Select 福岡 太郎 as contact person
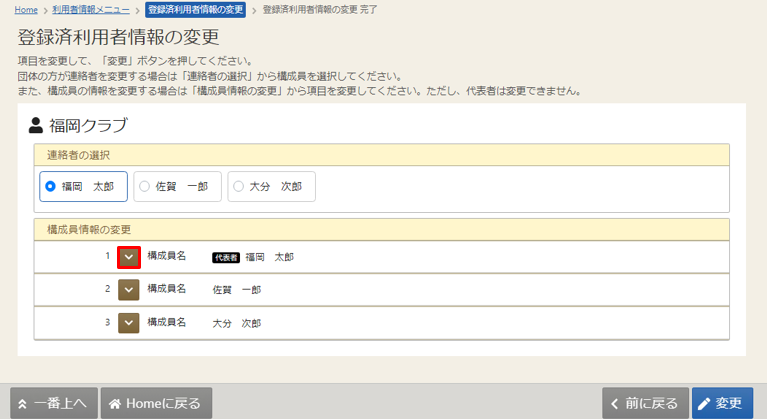The width and height of the screenshot is (768, 419). (51, 186)
